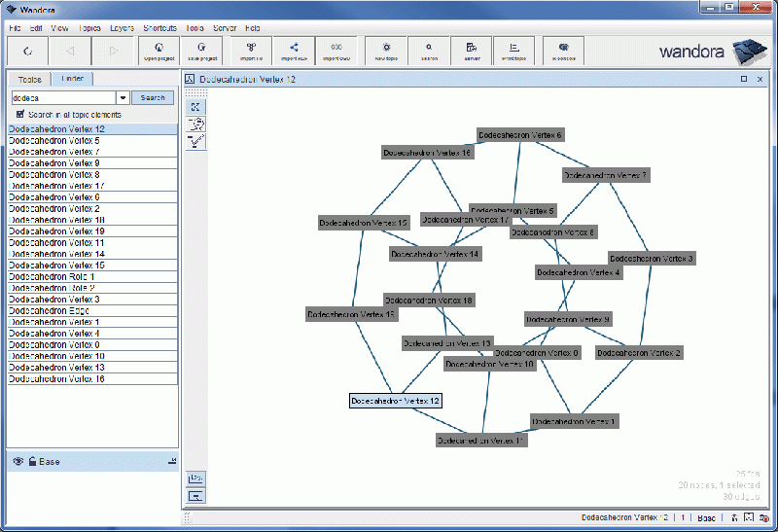Select Dodecahedron Edge in the results list
Viewport: 778px width, 532px height.
click(49, 311)
